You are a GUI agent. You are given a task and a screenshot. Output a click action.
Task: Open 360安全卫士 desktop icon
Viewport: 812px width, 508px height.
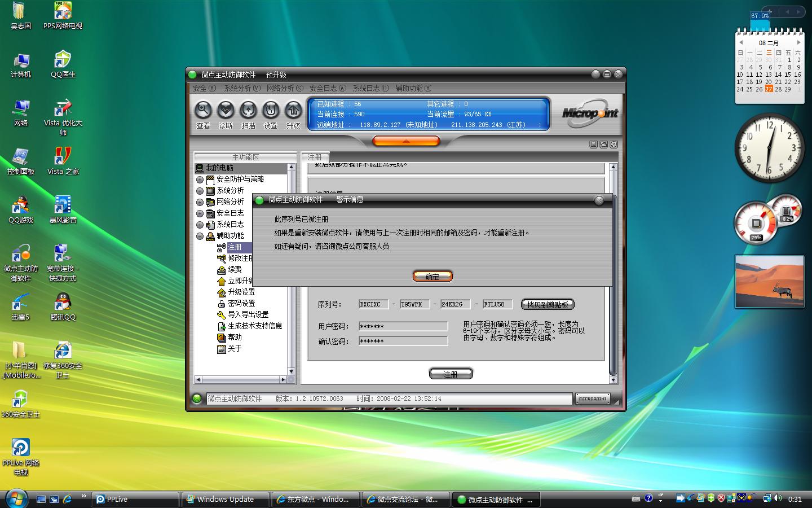click(x=21, y=404)
